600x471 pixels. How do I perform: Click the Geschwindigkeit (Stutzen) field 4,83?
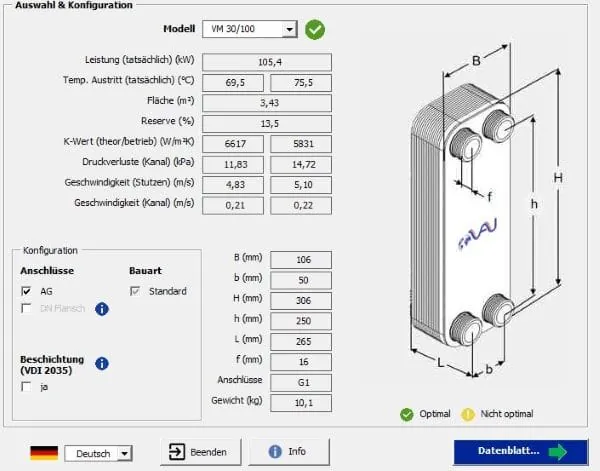coord(233,185)
